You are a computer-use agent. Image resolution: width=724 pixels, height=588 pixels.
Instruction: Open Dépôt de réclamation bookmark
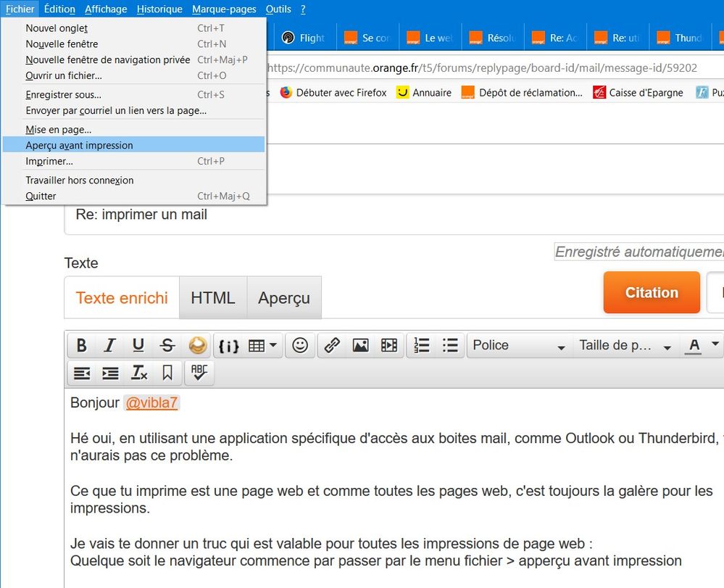pos(523,93)
